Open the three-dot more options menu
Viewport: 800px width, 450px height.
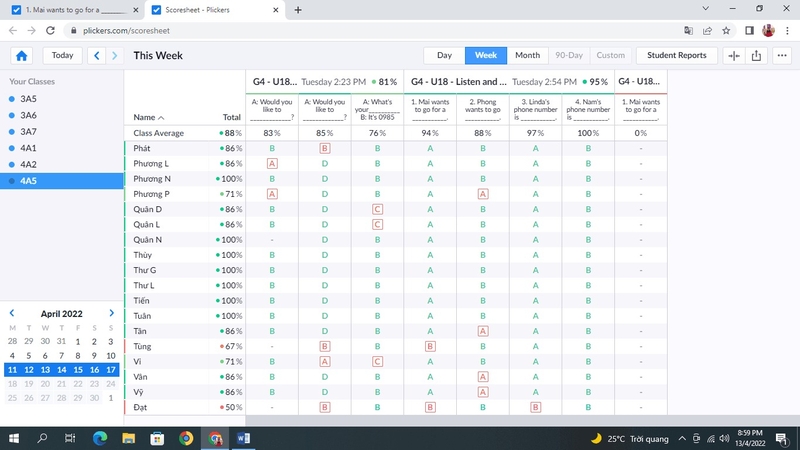(782, 56)
